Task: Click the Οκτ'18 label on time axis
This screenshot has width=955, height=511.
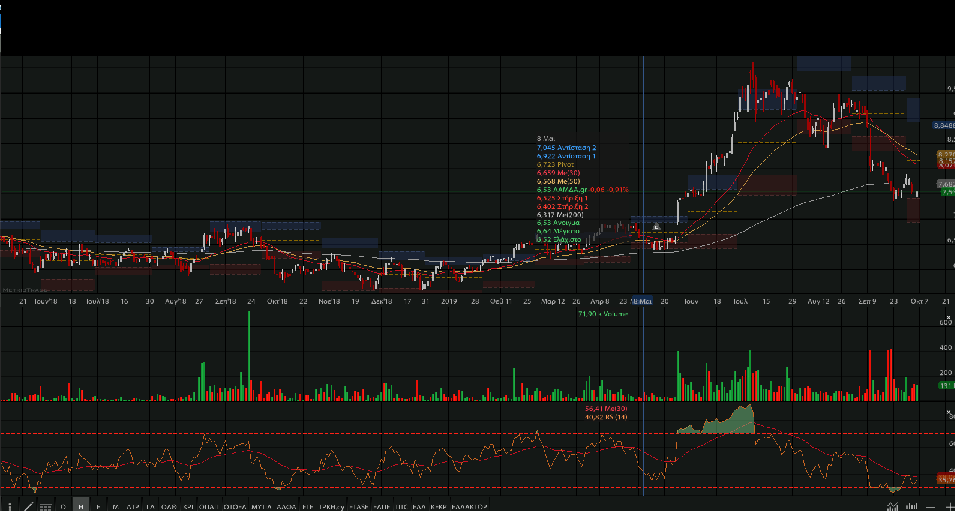Action: 277,301
